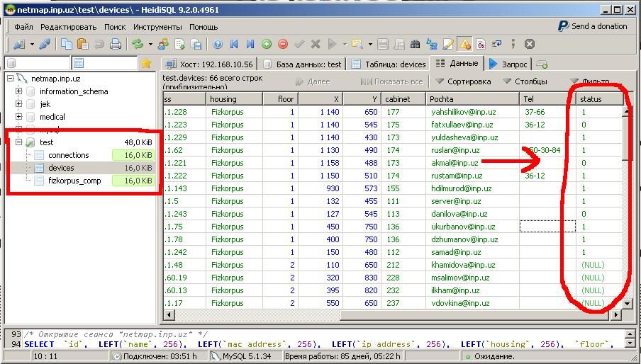This screenshot has height=364, width=641.
Task: Expand the information_schema database node
Action: point(18,91)
